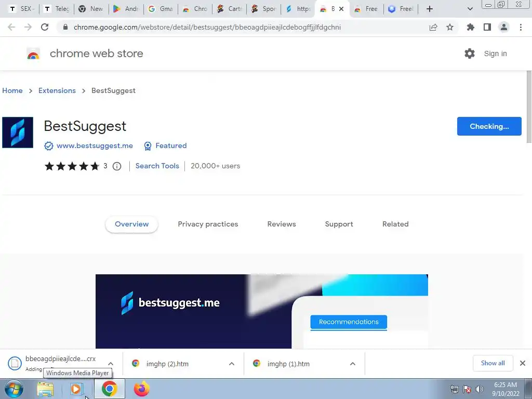Open the Related tab

(x=395, y=224)
